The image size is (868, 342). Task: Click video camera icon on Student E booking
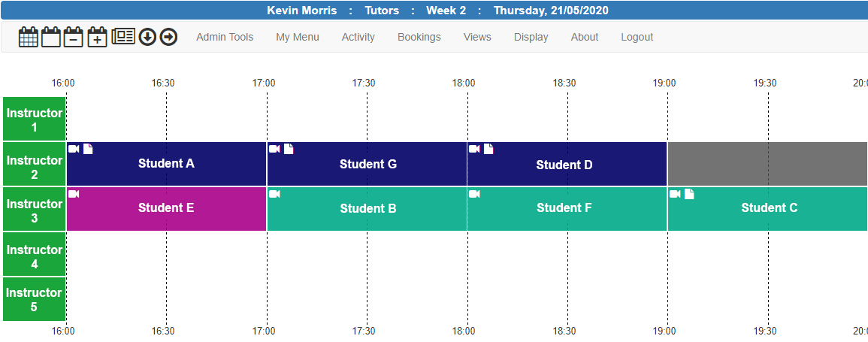[x=74, y=194]
